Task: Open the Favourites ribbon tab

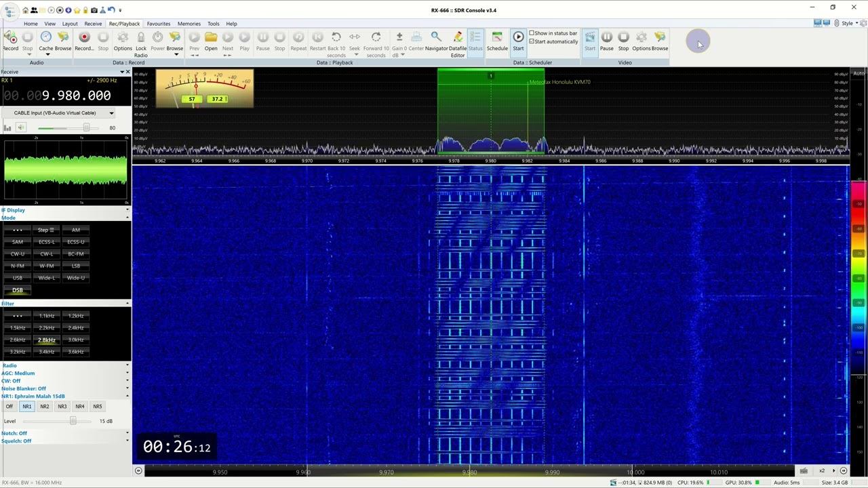Action: point(159,24)
